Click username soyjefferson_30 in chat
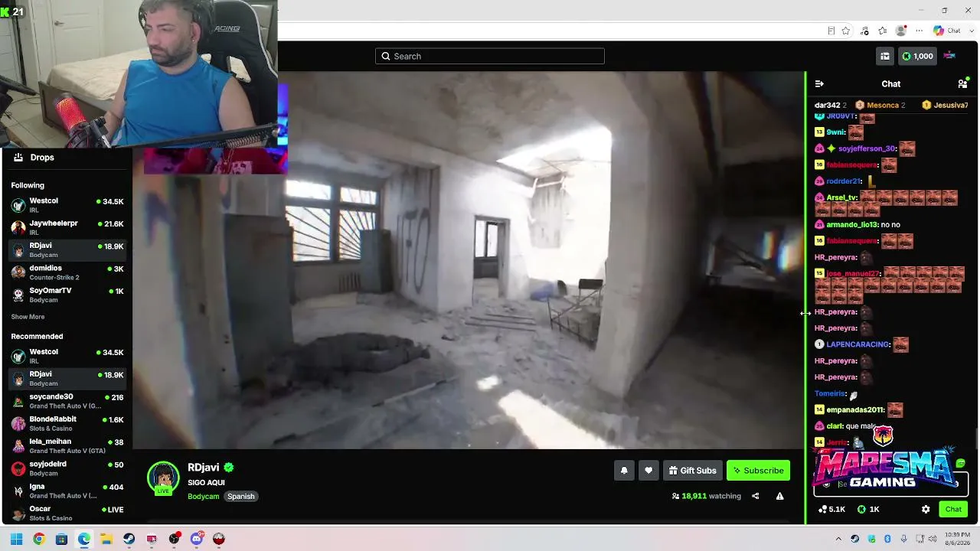This screenshot has height=551, width=980. pos(867,148)
